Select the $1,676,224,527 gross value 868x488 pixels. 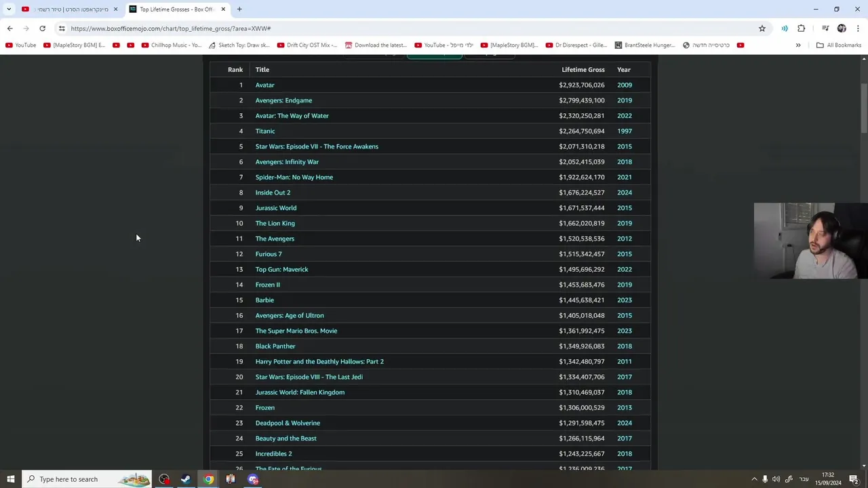point(582,192)
